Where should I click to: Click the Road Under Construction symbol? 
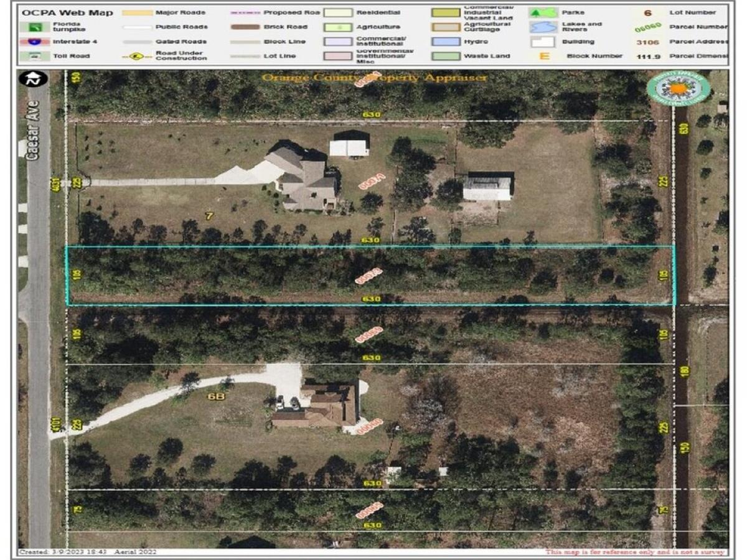[137, 56]
